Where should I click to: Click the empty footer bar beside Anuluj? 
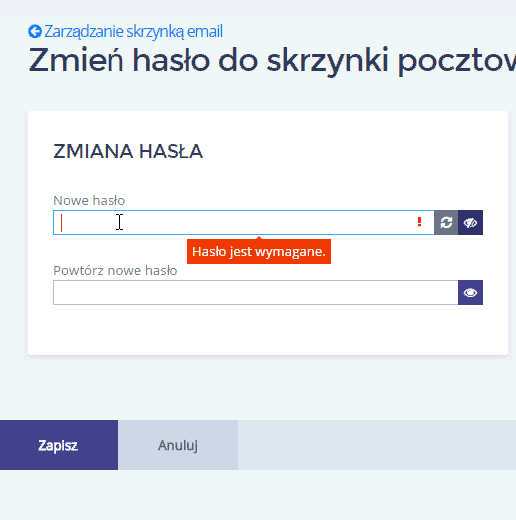(x=377, y=445)
